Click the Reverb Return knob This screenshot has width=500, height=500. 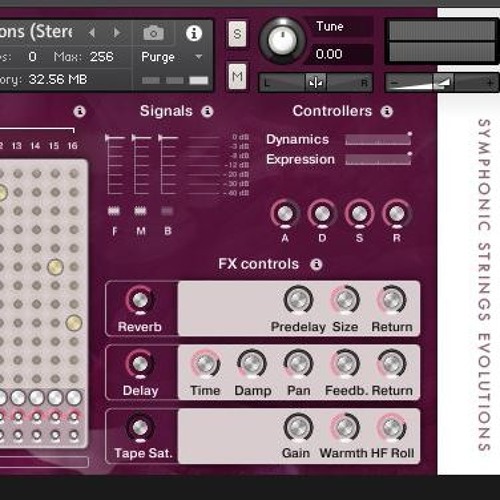click(x=392, y=299)
